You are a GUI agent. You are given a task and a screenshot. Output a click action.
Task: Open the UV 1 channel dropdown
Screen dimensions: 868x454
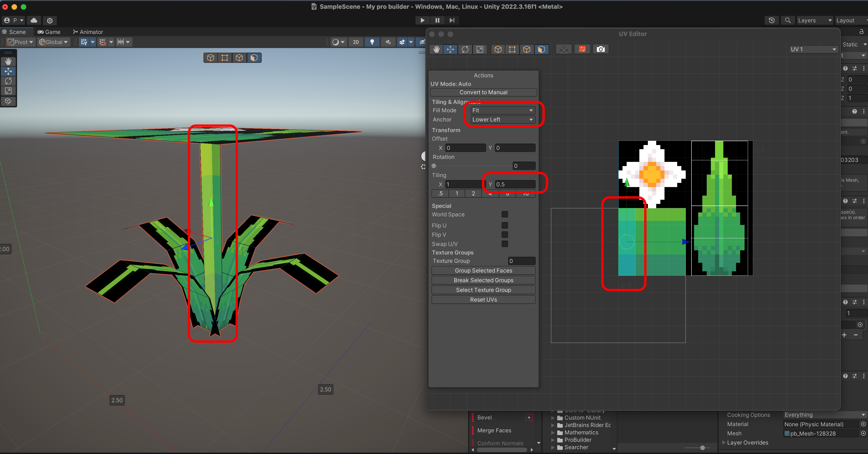tap(813, 49)
